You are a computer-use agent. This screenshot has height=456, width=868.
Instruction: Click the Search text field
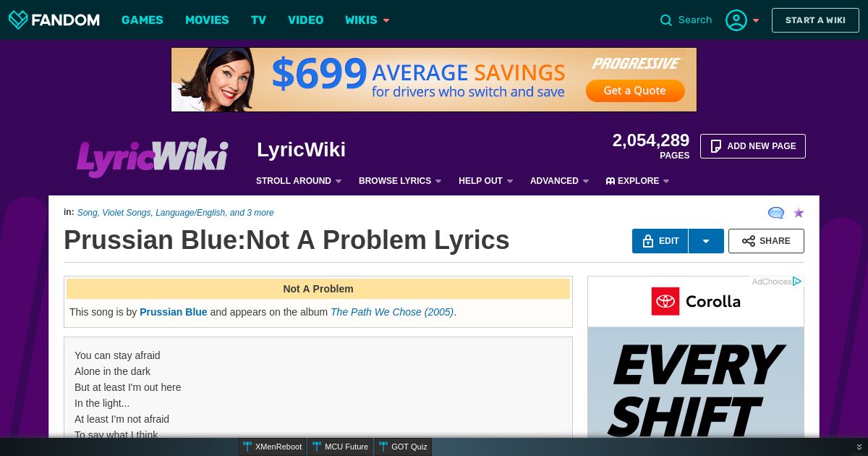point(695,20)
